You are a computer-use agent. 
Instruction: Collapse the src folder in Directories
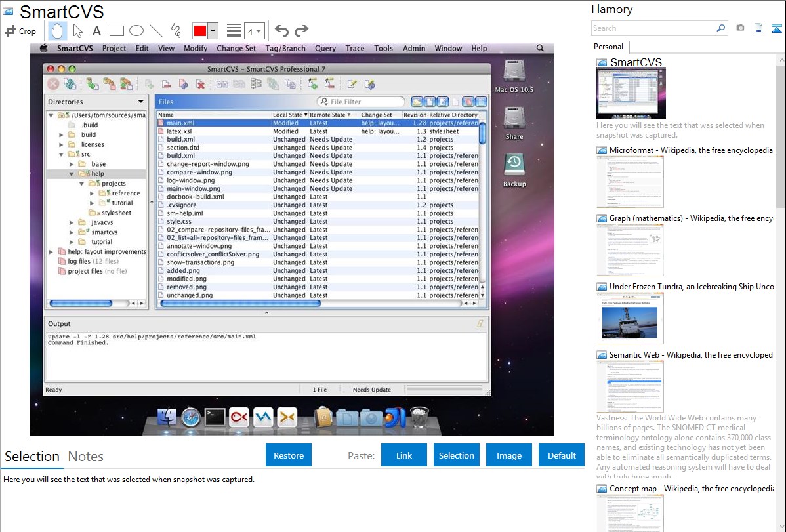61,154
